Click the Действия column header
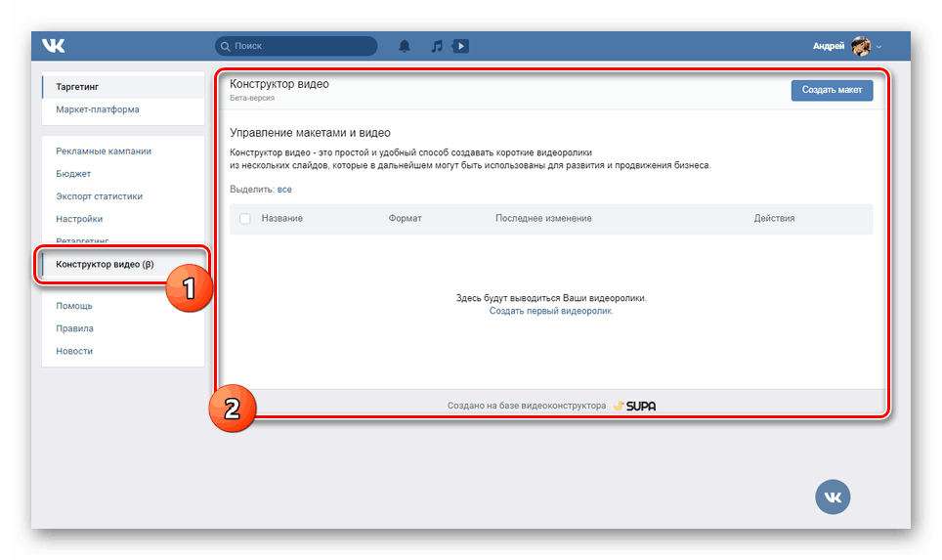The image size is (942, 560). click(x=774, y=219)
